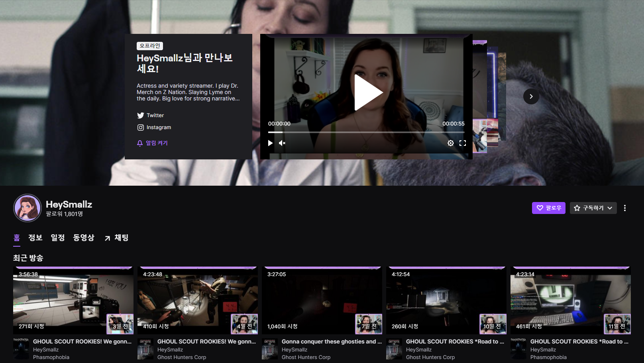Advance the carousel with the right arrow

tap(531, 96)
